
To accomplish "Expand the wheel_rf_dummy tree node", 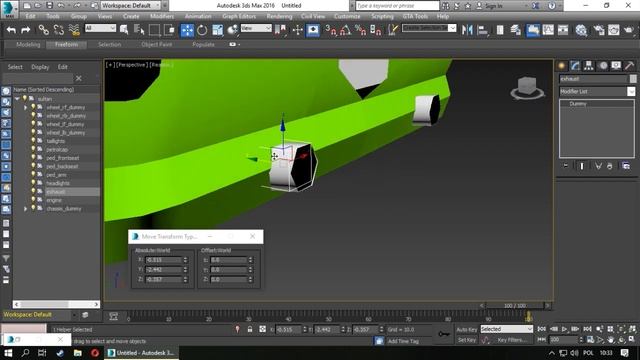I will click(x=25, y=107).
